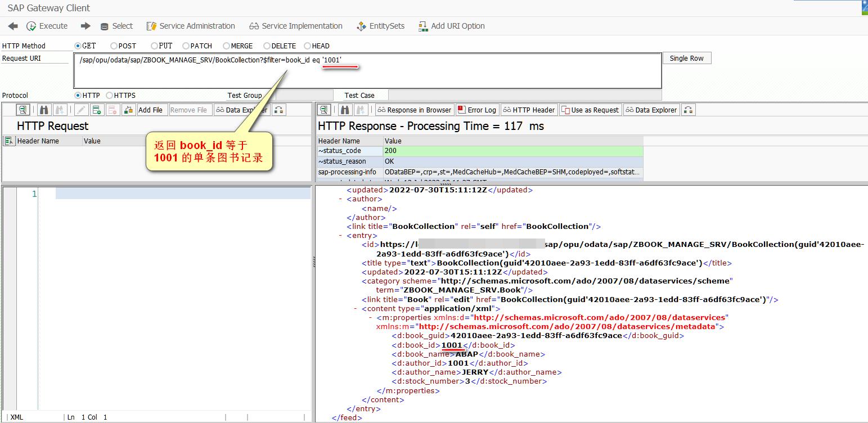
Task: Click Add URI Option
Action: click(452, 26)
